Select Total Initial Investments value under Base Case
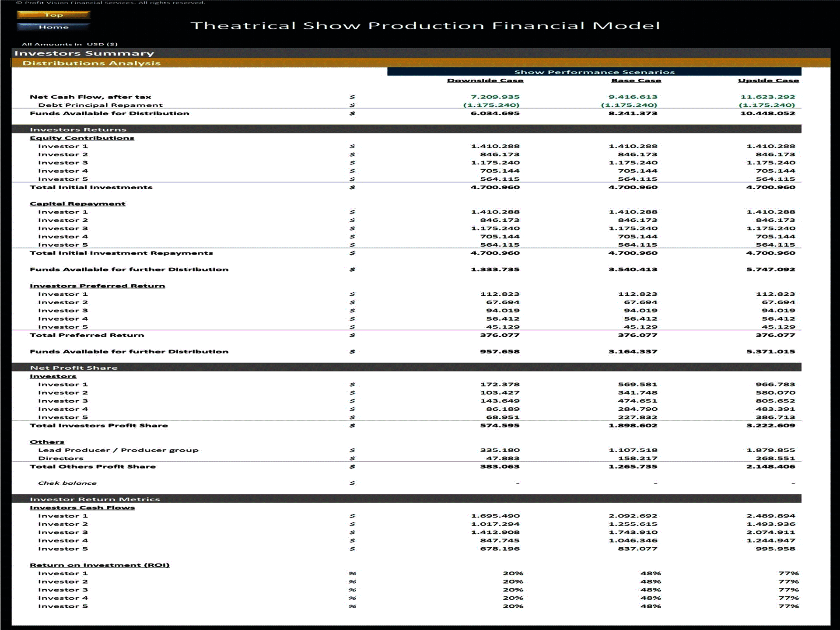This screenshot has height=630, width=840. coord(634,187)
